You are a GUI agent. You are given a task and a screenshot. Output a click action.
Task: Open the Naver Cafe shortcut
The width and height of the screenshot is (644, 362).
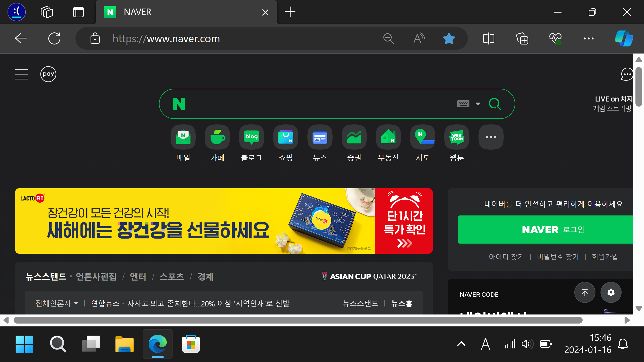point(217,137)
